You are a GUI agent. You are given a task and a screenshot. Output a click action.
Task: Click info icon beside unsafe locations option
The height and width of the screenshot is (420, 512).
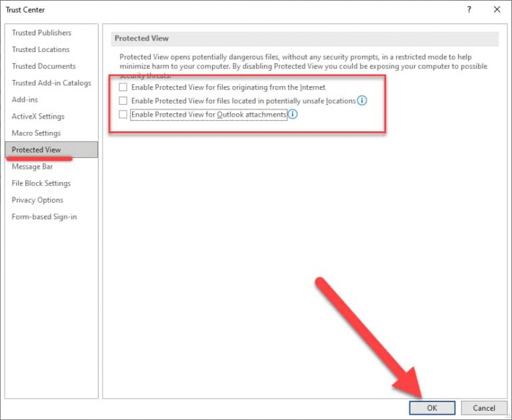coord(362,101)
